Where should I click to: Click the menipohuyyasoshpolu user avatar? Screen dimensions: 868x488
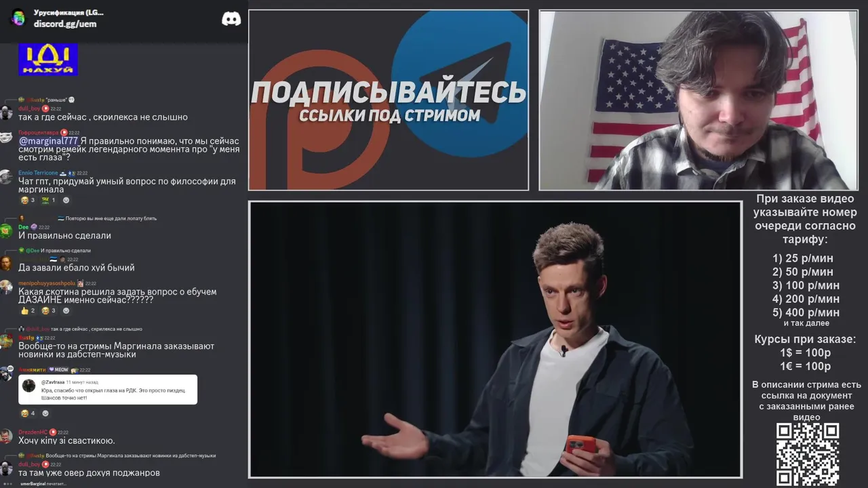(6, 288)
